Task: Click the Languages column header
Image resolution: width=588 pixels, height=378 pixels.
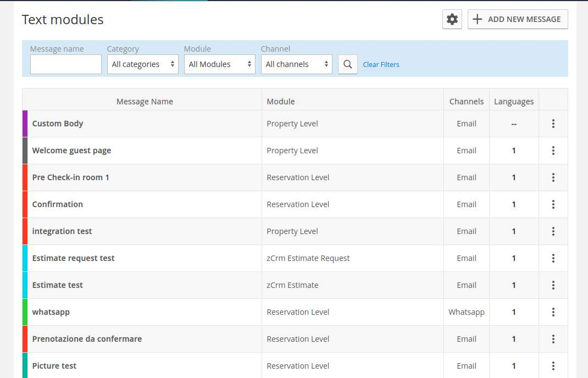Action: tap(514, 102)
